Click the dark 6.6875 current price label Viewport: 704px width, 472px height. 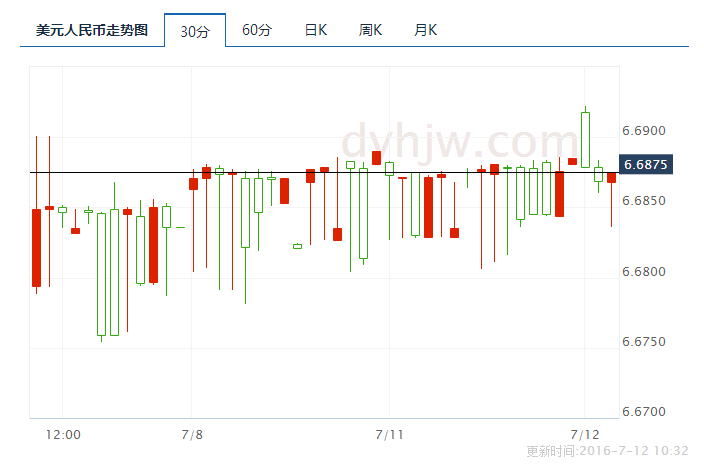pyautogui.click(x=645, y=164)
